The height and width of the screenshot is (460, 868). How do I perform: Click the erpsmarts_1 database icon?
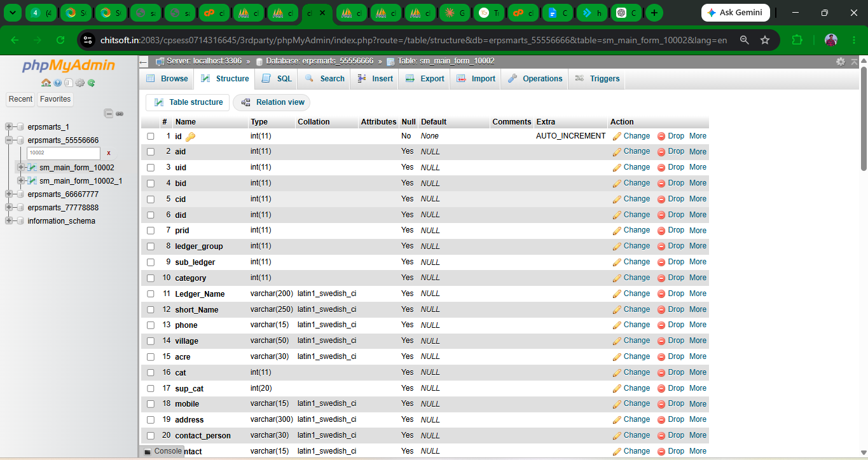tap(20, 127)
